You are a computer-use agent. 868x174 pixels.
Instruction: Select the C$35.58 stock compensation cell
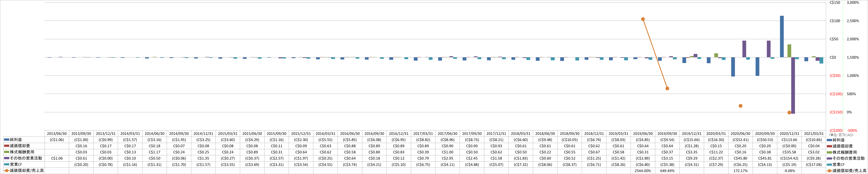[789, 152]
